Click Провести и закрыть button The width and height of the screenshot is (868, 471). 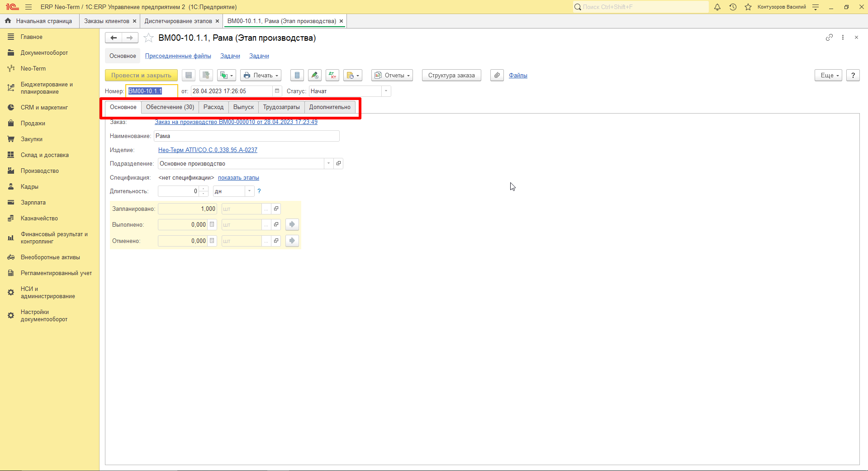[x=141, y=76]
